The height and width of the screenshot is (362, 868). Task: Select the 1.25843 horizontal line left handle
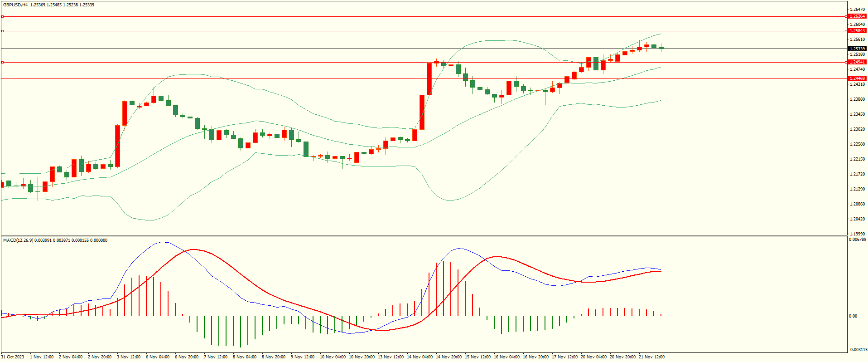(2, 31)
